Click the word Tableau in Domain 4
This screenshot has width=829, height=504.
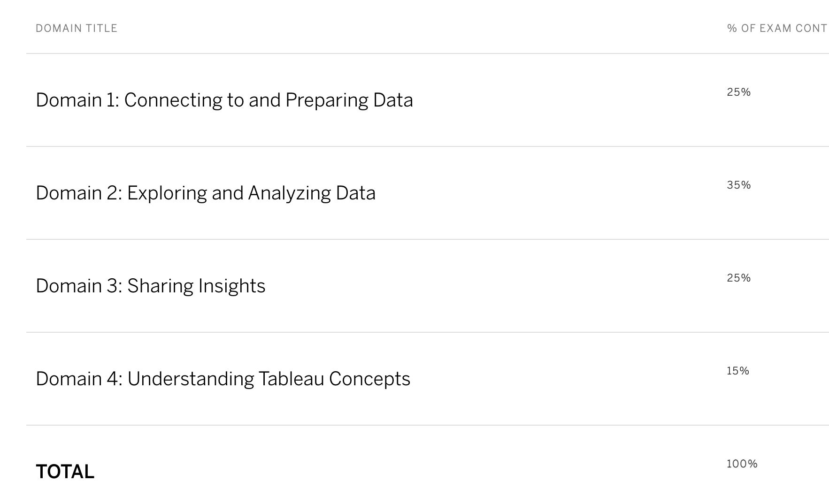pos(291,379)
